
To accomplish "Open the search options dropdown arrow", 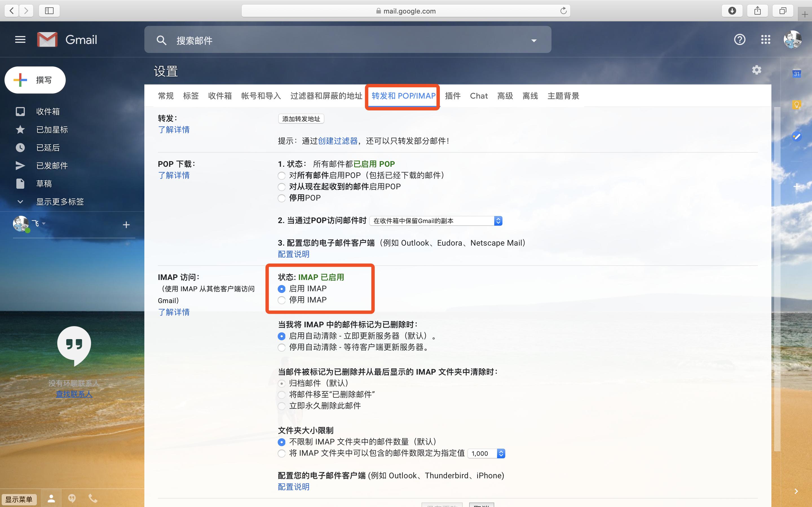I will pos(533,40).
